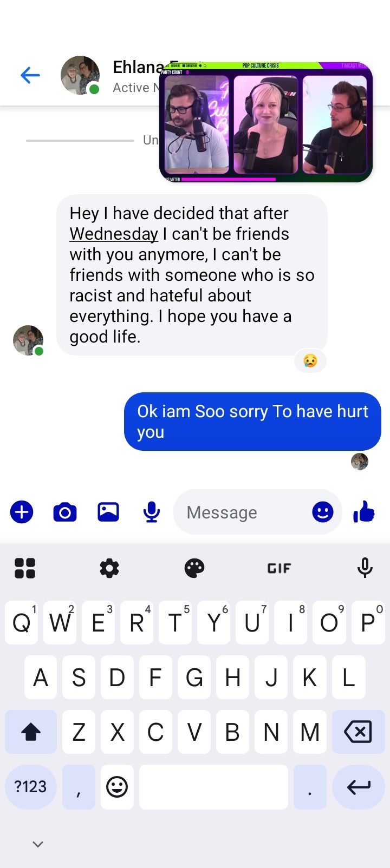390x868 pixels.
Task: Open the blue plus attachments menu
Action: 22,512
